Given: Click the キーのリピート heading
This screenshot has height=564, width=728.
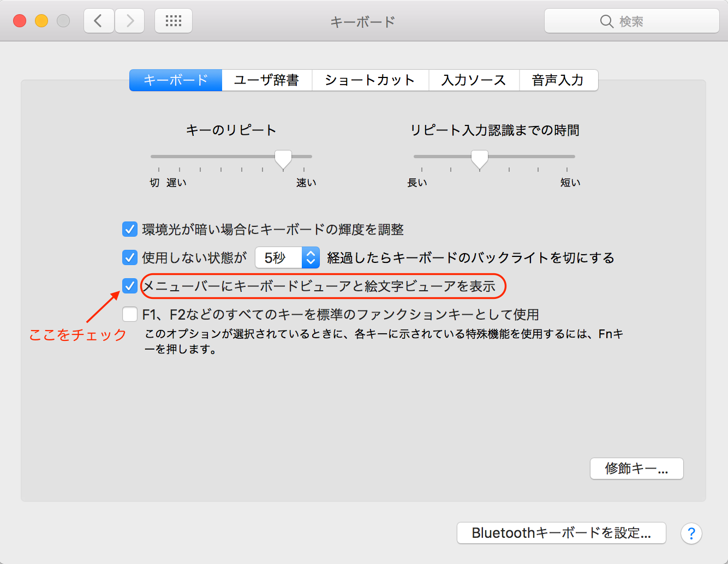Looking at the screenshot, I should click(231, 130).
